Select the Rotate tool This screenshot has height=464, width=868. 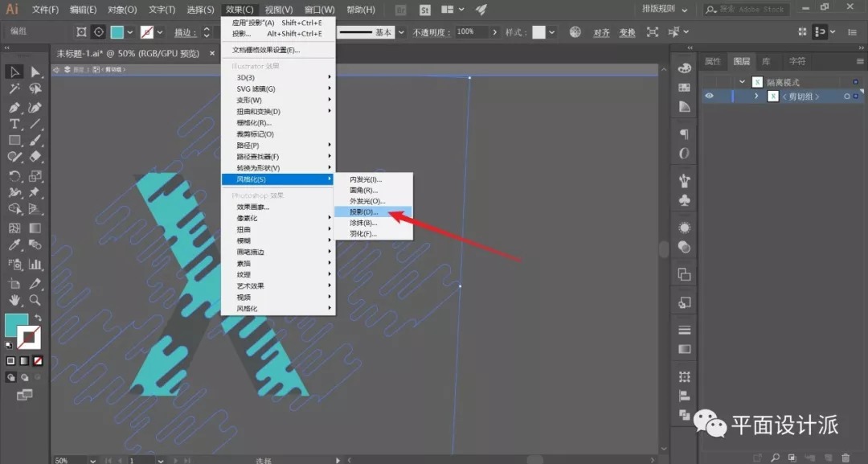tap(14, 176)
